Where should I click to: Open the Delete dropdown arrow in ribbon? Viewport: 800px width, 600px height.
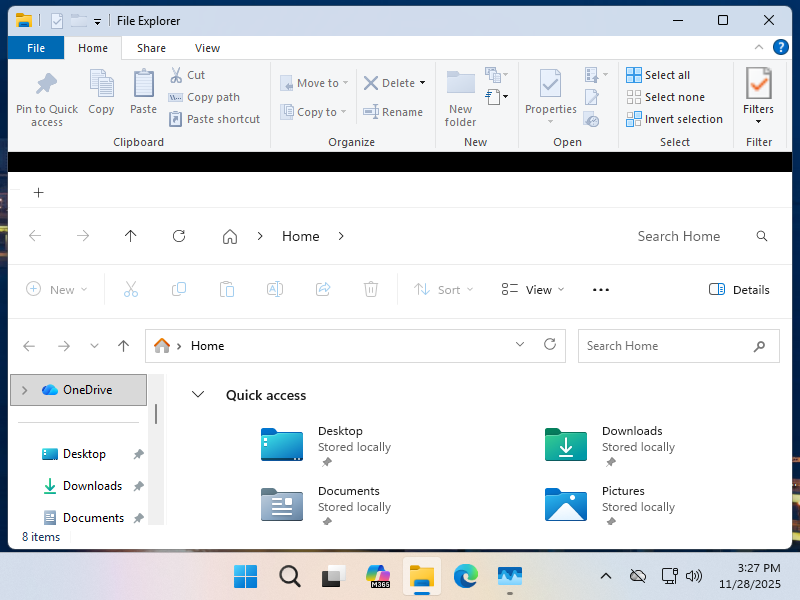[x=422, y=83]
